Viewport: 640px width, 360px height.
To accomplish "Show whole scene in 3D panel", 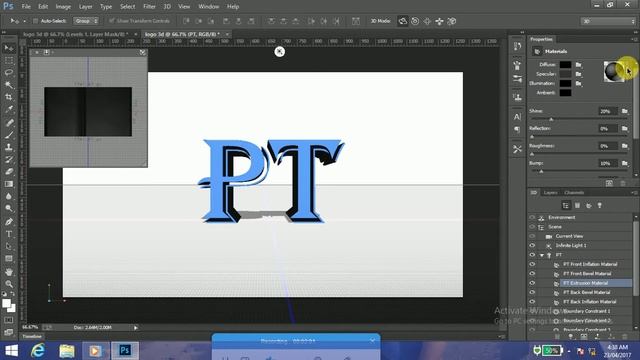I will click(x=565, y=205).
